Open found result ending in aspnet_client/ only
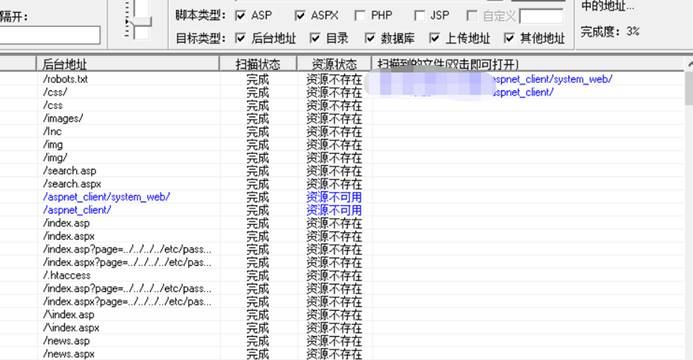The image size is (693, 360). pos(522,92)
